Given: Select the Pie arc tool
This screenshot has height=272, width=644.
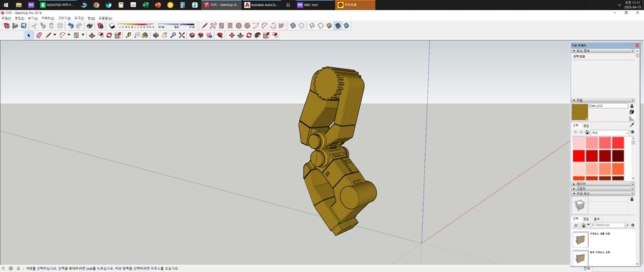Looking at the screenshot, I should 281,26.
